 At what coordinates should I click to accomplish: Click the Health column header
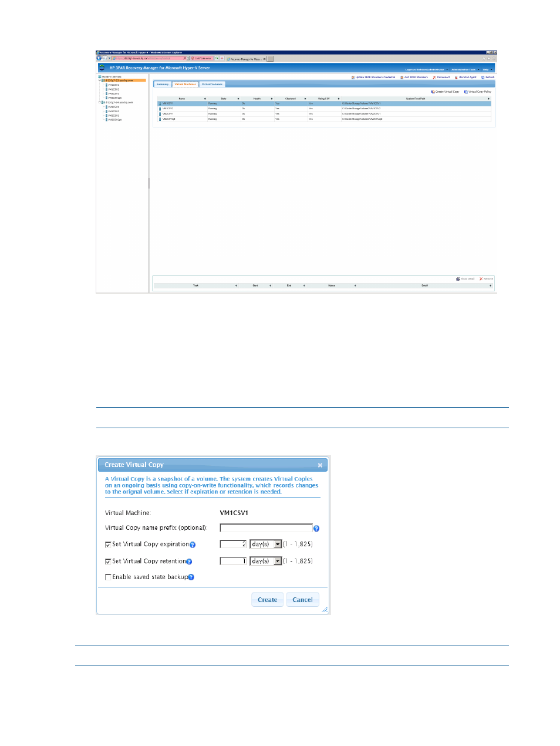click(257, 99)
